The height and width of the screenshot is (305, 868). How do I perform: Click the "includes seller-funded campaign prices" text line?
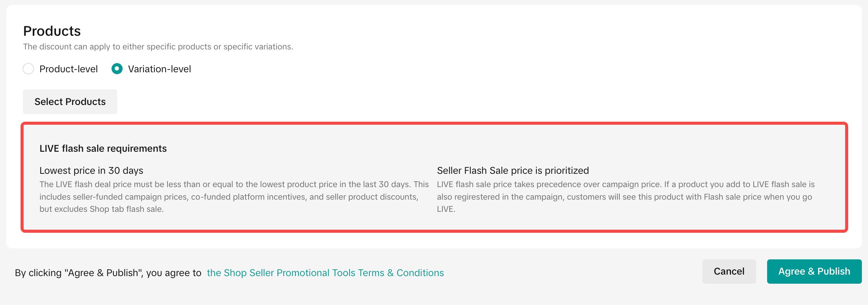tap(228, 197)
